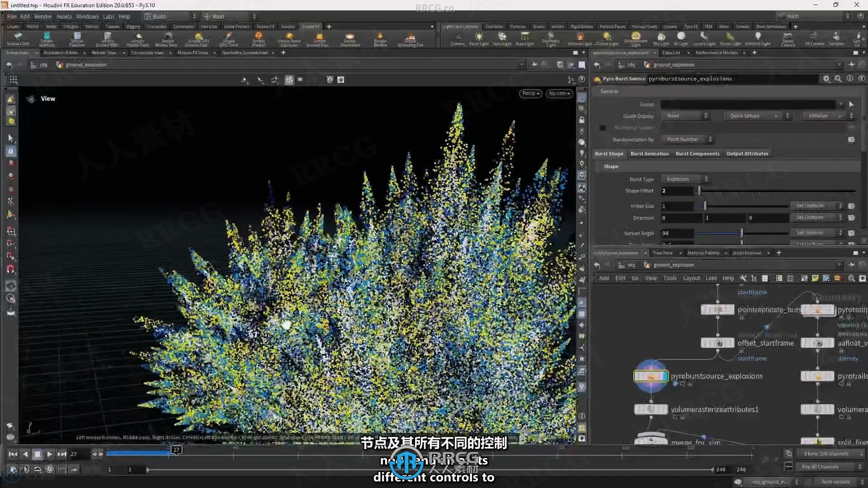
Task: Switch to the Burst Animation tab
Action: point(649,154)
